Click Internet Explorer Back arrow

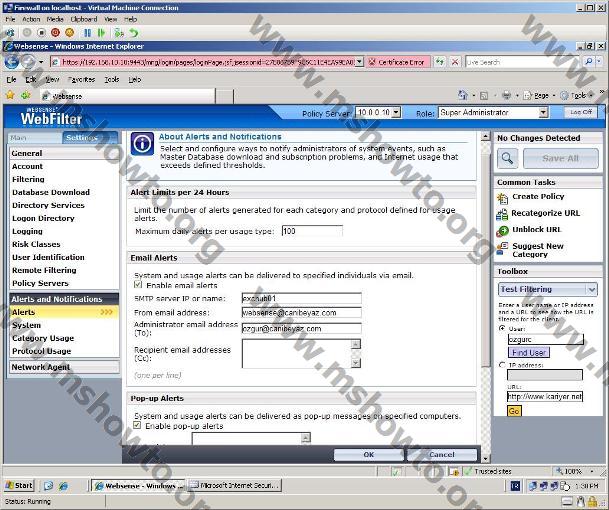tap(12, 61)
